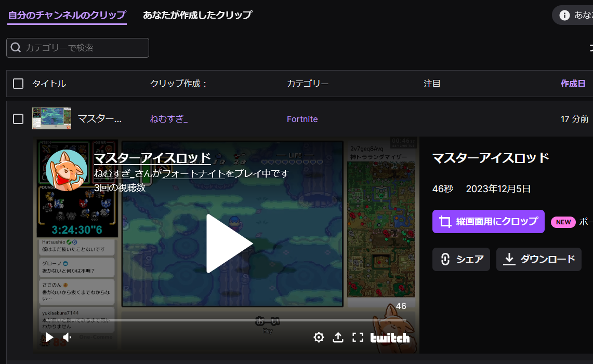The height and width of the screenshot is (364, 593).
Task: Click the 縦画面用にクロップ button
Action: click(x=488, y=221)
